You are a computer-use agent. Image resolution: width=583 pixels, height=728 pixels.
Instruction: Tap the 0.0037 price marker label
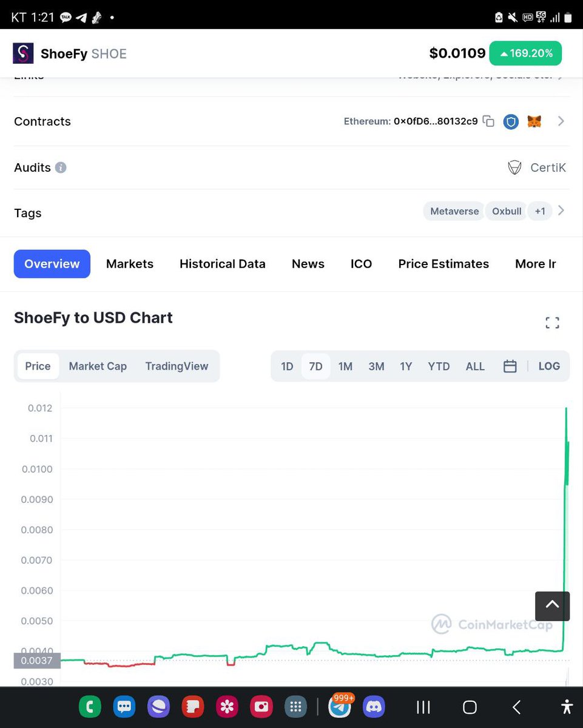click(37, 661)
